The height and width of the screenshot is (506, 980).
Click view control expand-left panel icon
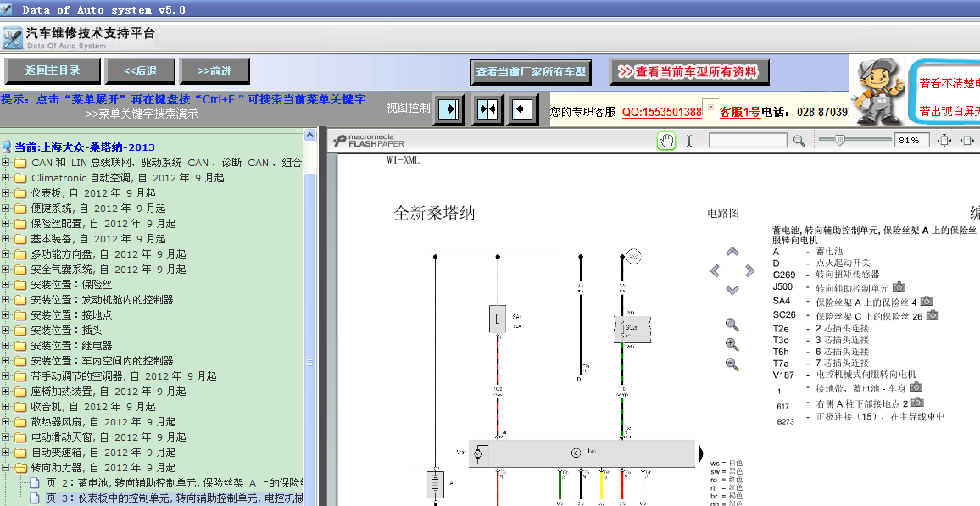[522, 109]
